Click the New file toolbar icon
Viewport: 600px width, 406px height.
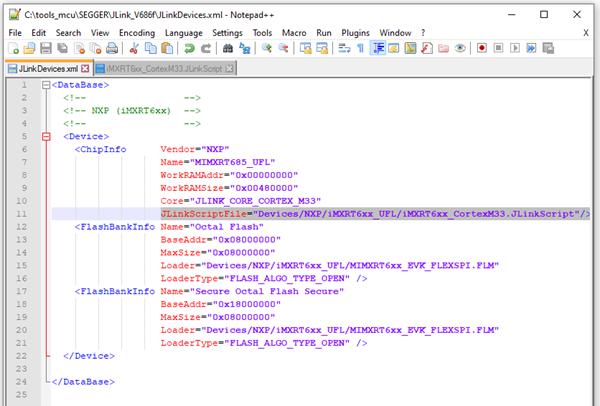(x=14, y=48)
